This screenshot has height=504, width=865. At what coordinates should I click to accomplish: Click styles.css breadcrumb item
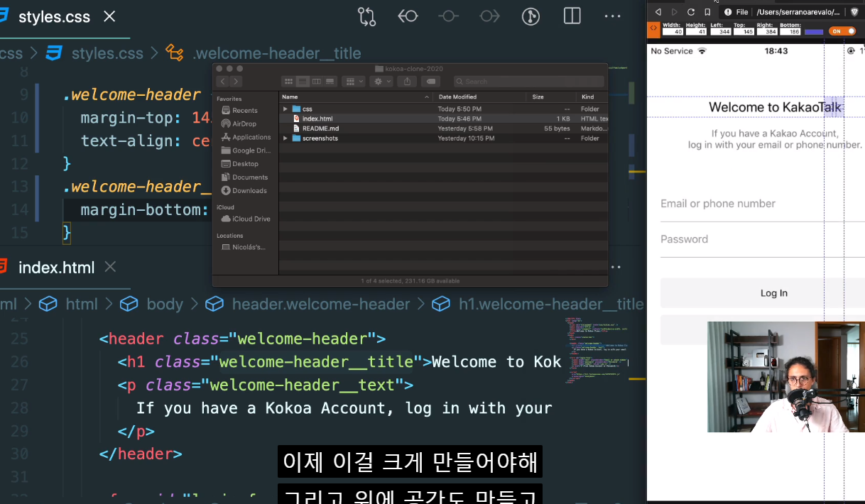pos(107,53)
